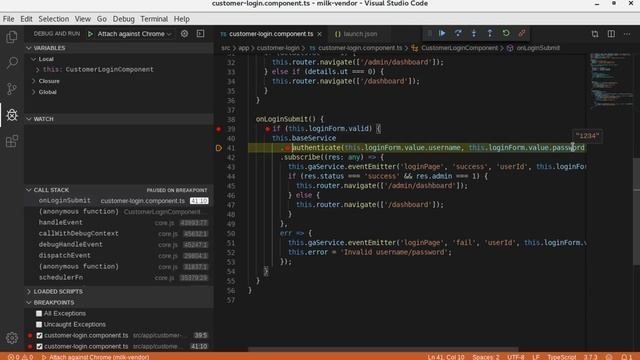The height and width of the screenshot is (360, 640).
Task: Open the Attach against Chrome configuration dropdown
Action: [134, 34]
